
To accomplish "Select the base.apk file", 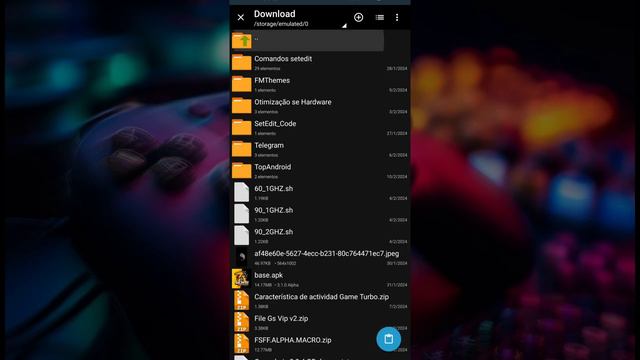I will pos(320,279).
